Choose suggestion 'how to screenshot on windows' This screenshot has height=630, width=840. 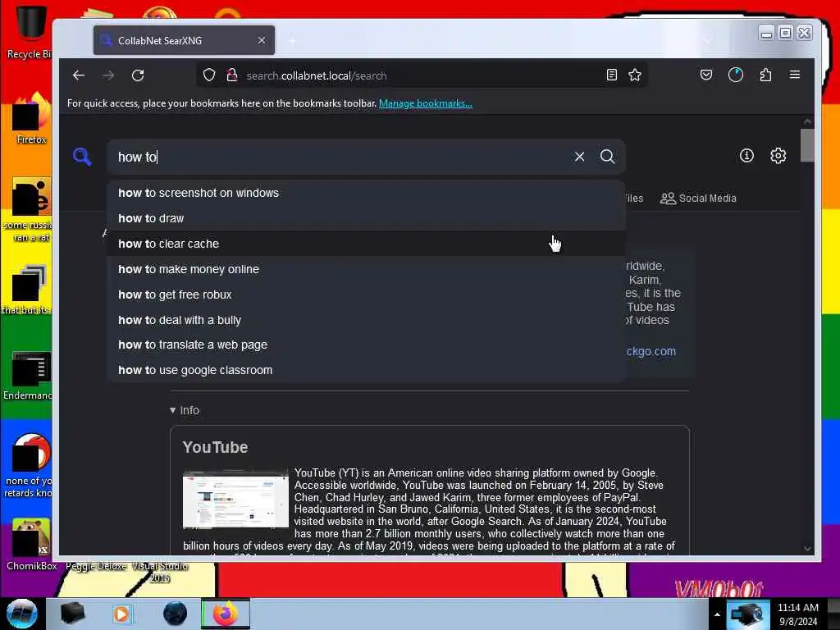pyautogui.click(x=366, y=193)
